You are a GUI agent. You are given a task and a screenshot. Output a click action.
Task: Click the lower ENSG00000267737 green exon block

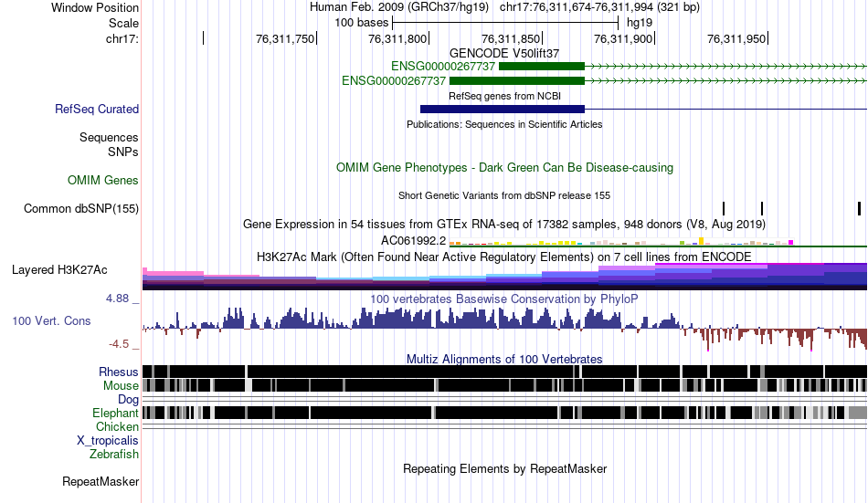point(517,80)
